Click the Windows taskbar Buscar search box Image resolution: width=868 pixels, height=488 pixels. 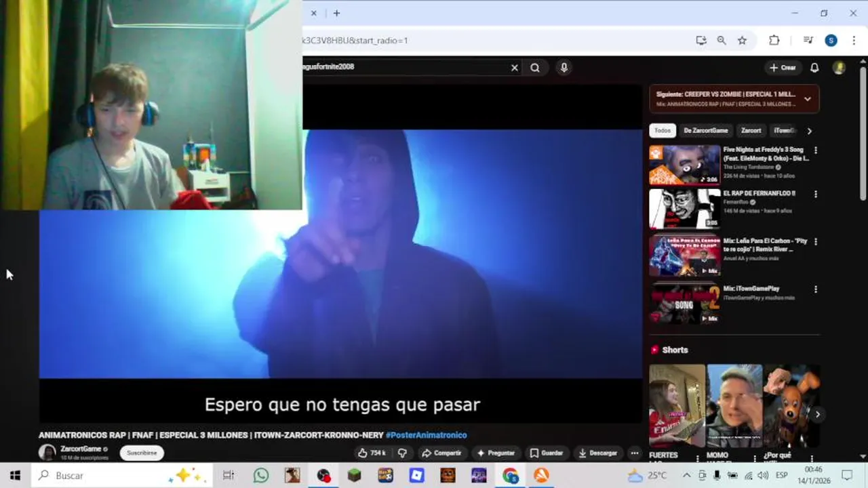coord(121,475)
